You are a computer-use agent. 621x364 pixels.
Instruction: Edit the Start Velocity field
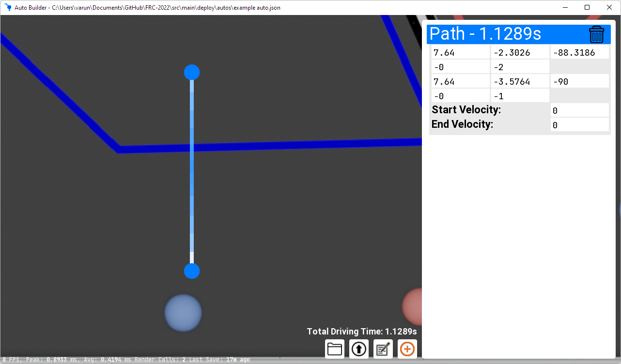[580, 110]
